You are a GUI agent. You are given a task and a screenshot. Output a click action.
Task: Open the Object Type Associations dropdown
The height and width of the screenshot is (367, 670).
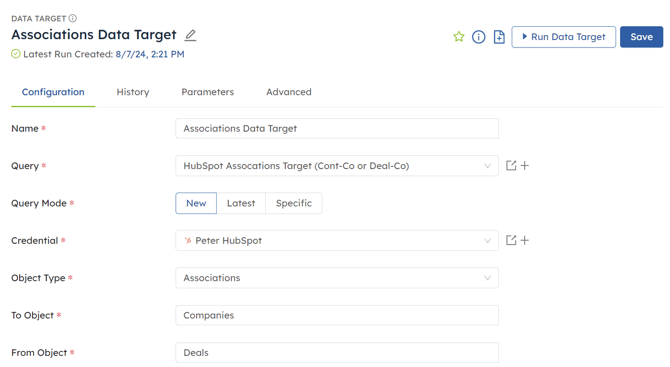click(x=337, y=278)
